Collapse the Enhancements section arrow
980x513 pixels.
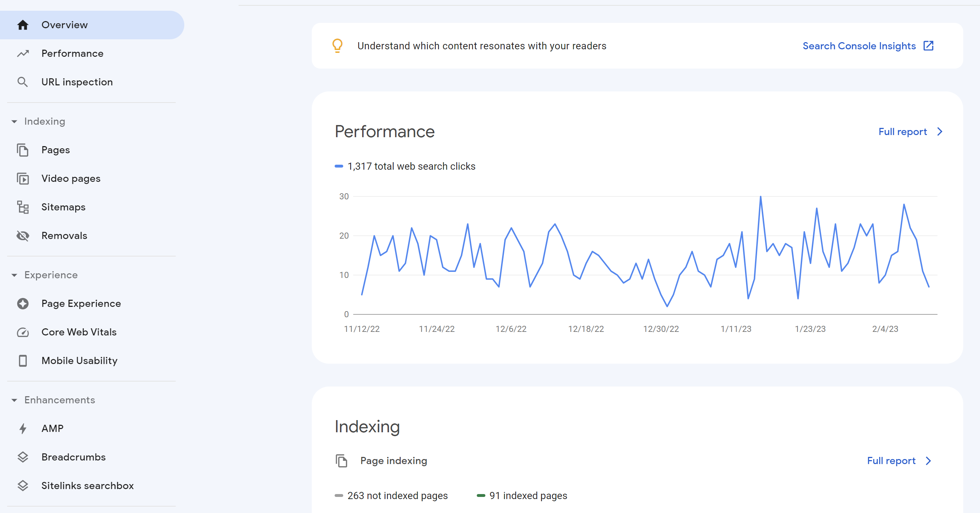[x=14, y=400]
